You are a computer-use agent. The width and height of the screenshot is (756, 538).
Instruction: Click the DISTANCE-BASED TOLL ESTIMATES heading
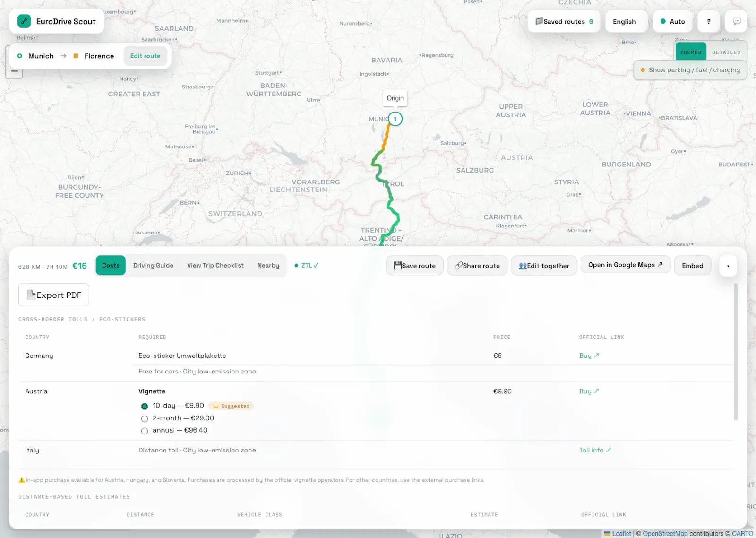[74, 497]
